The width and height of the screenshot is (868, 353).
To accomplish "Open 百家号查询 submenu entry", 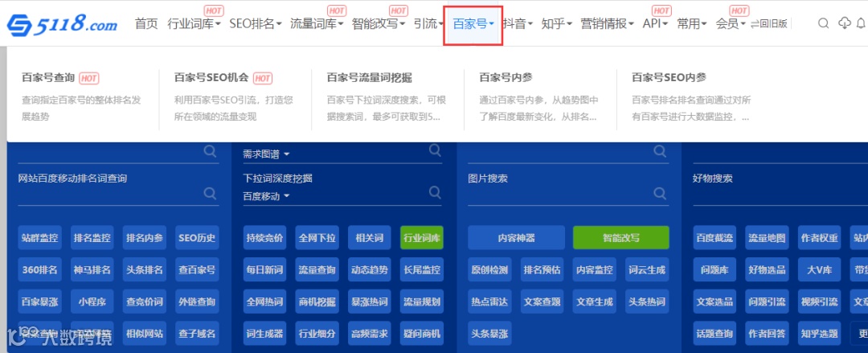I will pos(48,78).
